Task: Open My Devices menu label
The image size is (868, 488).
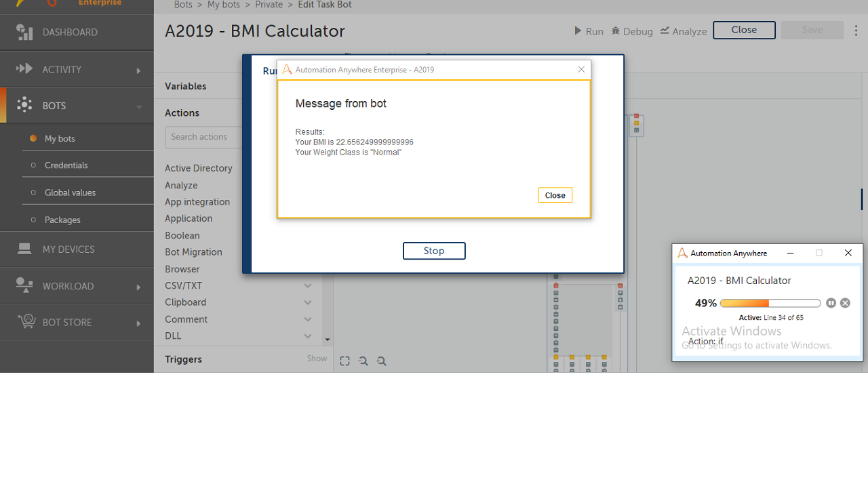Action: [x=68, y=249]
